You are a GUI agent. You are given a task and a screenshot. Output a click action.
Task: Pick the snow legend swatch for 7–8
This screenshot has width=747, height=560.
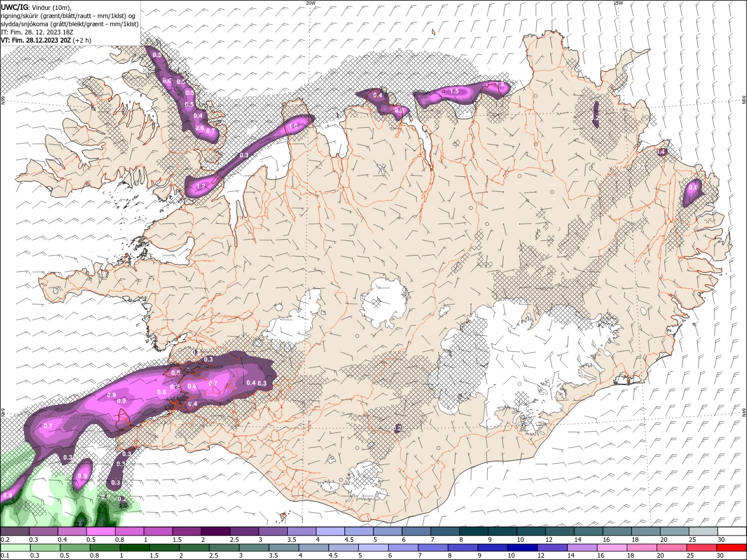(x=445, y=531)
